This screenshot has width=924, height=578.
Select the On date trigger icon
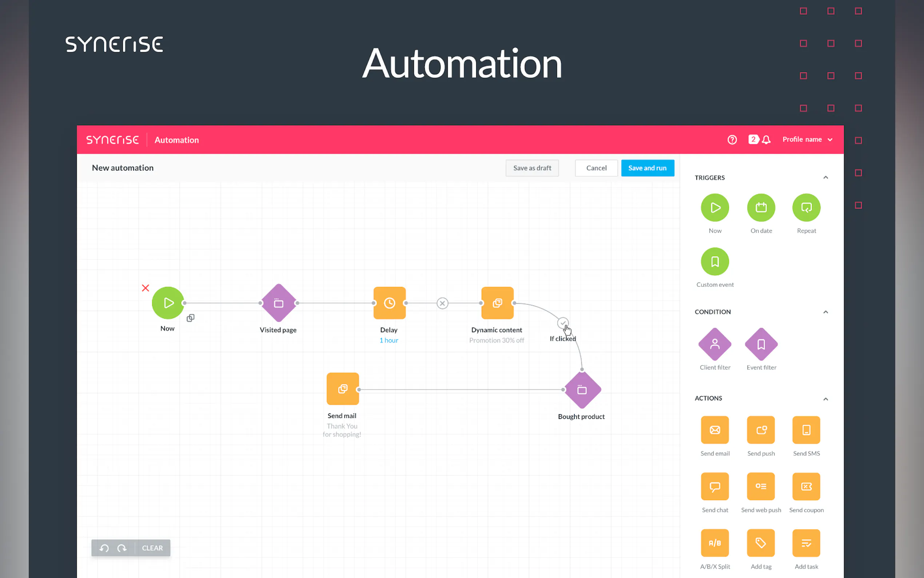coord(761,207)
